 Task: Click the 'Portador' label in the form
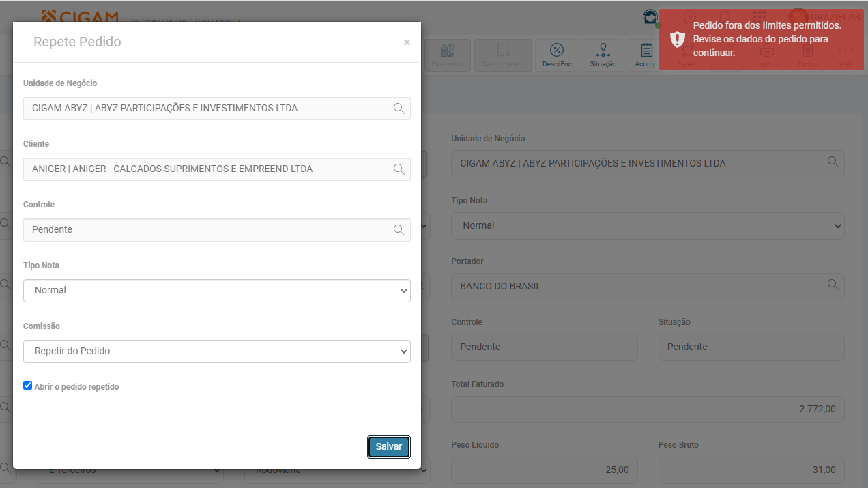[467, 261]
